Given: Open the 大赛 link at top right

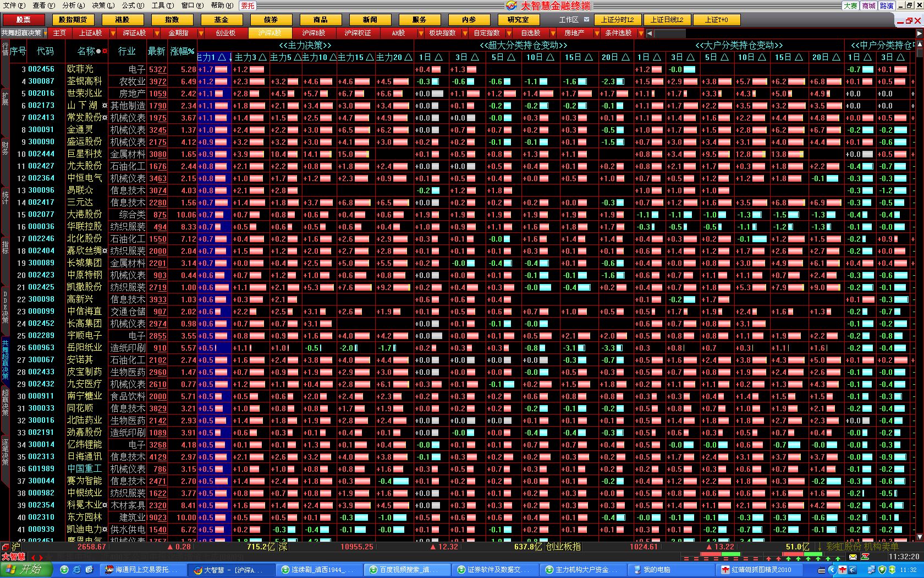Looking at the screenshot, I should pos(851,6).
